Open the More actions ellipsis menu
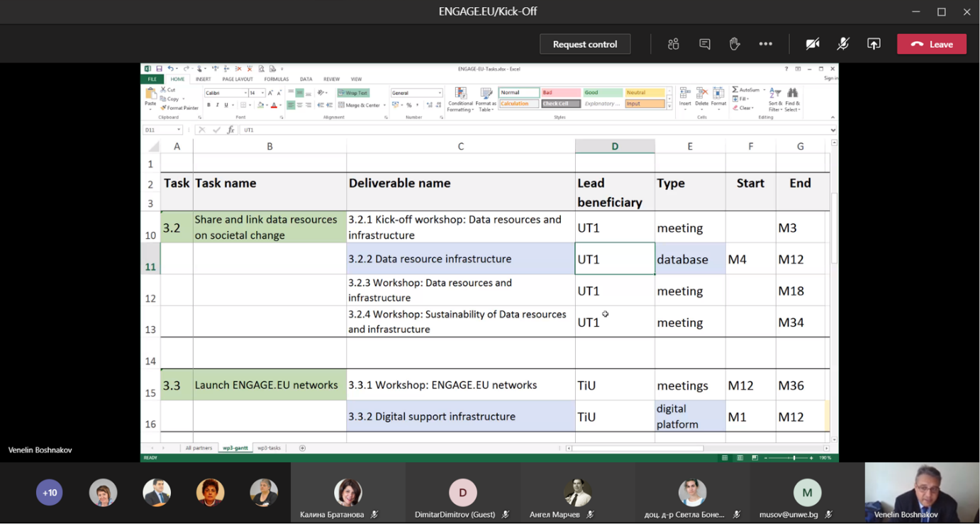 click(x=765, y=44)
